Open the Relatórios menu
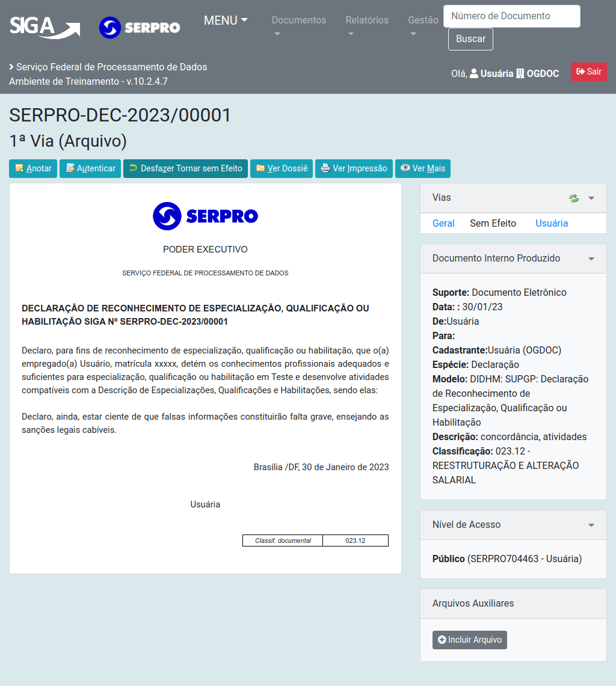 click(x=367, y=25)
